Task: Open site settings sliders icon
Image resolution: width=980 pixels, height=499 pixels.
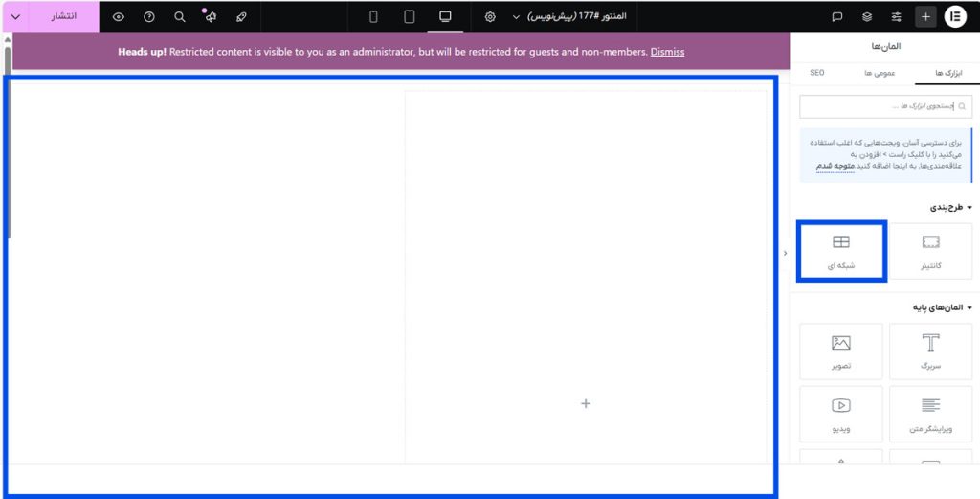Action: click(x=896, y=16)
